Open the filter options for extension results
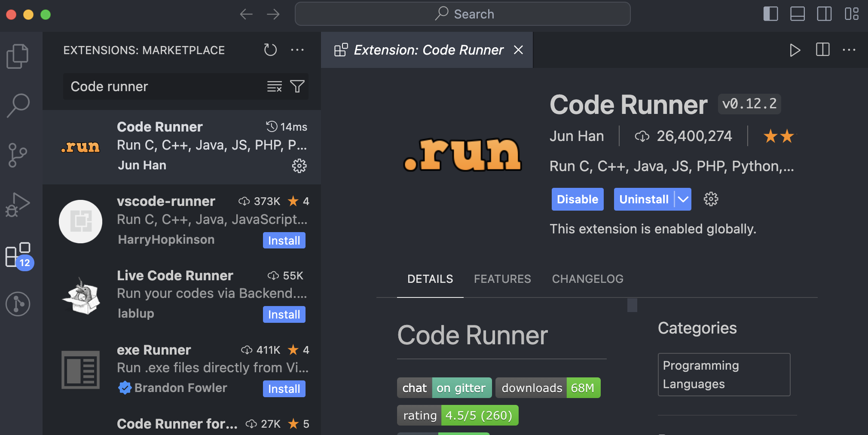This screenshot has height=435, width=868. pos(297,86)
